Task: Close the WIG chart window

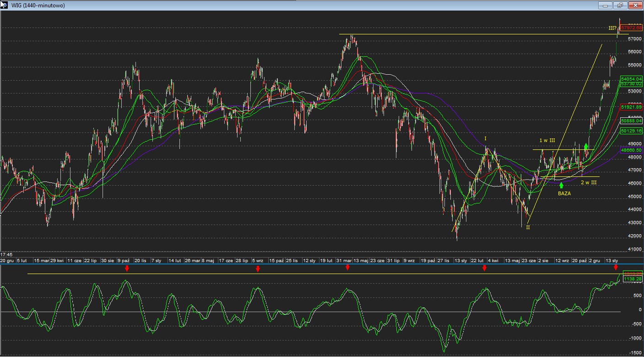Action: [x=635, y=5]
